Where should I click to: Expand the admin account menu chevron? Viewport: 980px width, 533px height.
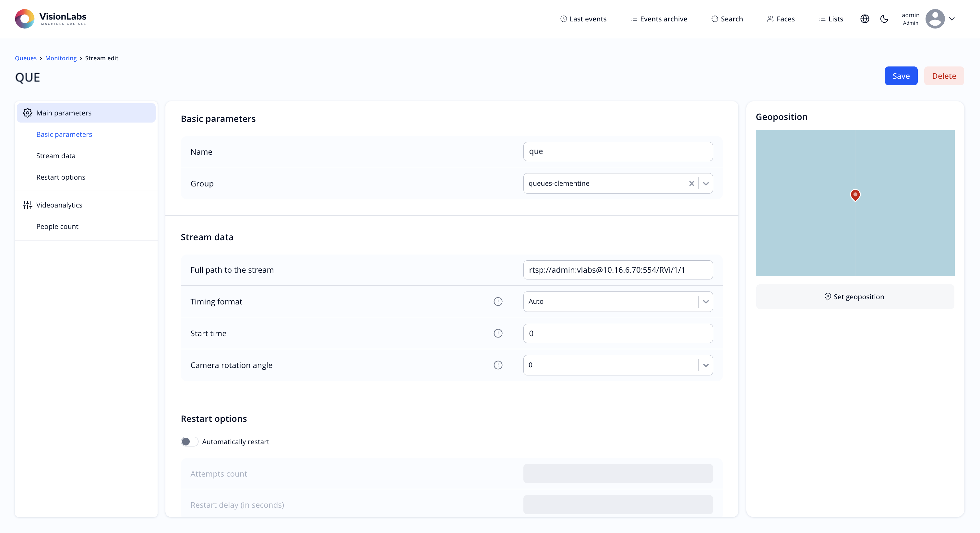(951, 18)
